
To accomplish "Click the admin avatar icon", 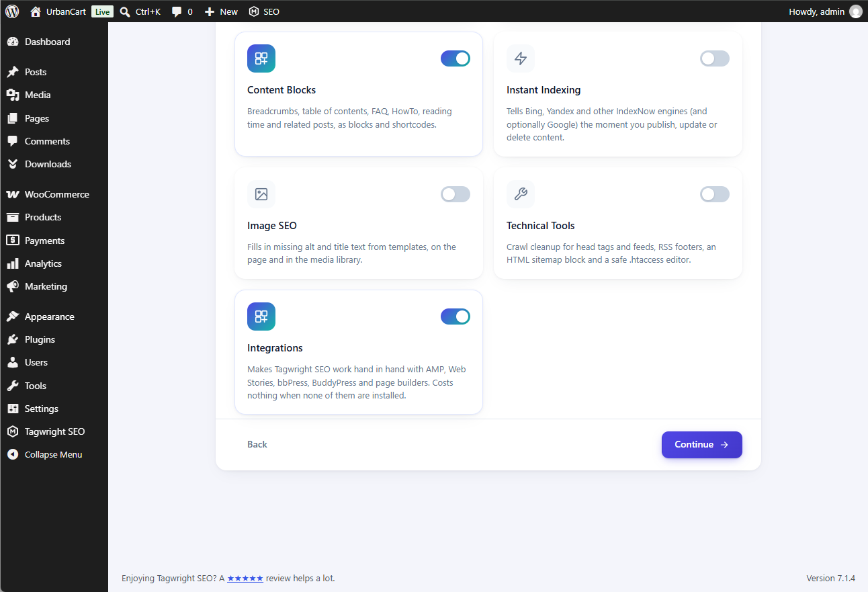I will coord(855,11).
